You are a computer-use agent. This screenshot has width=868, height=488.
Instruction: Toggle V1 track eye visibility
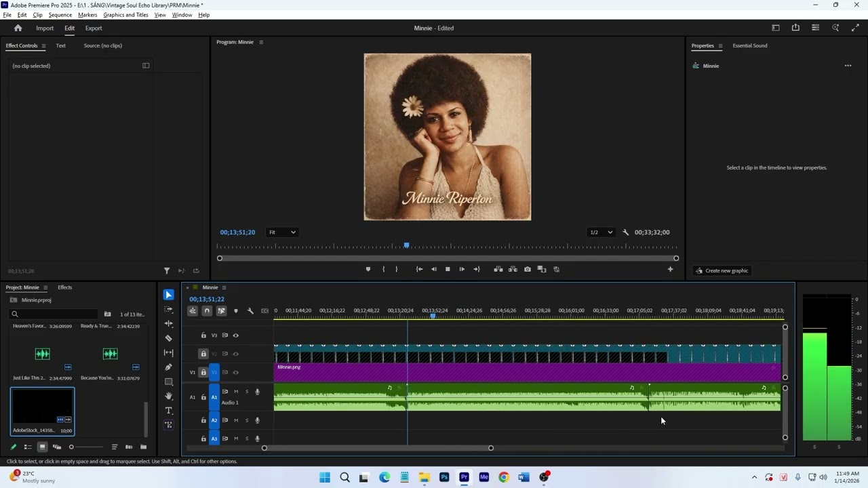coord(236,372)
